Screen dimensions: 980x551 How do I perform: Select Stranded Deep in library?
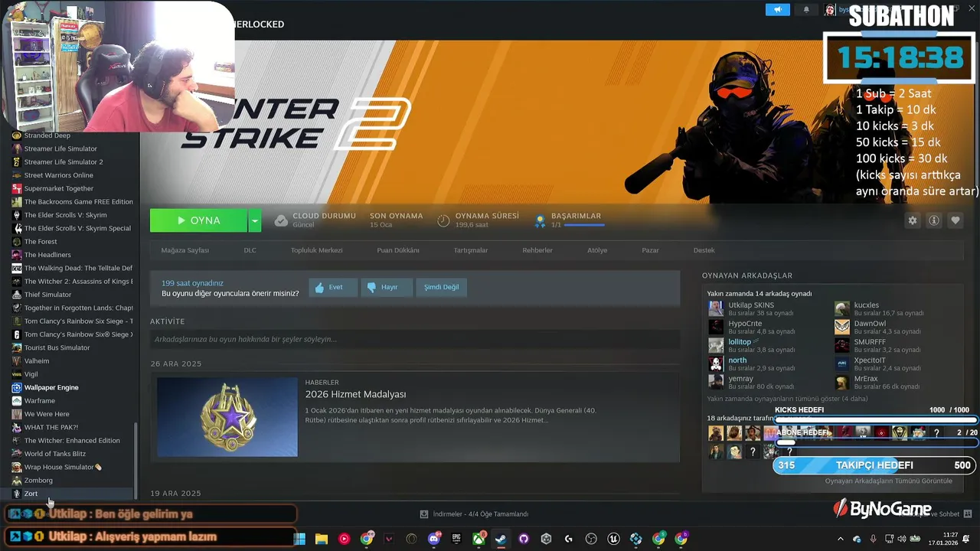tap(47, 135)
